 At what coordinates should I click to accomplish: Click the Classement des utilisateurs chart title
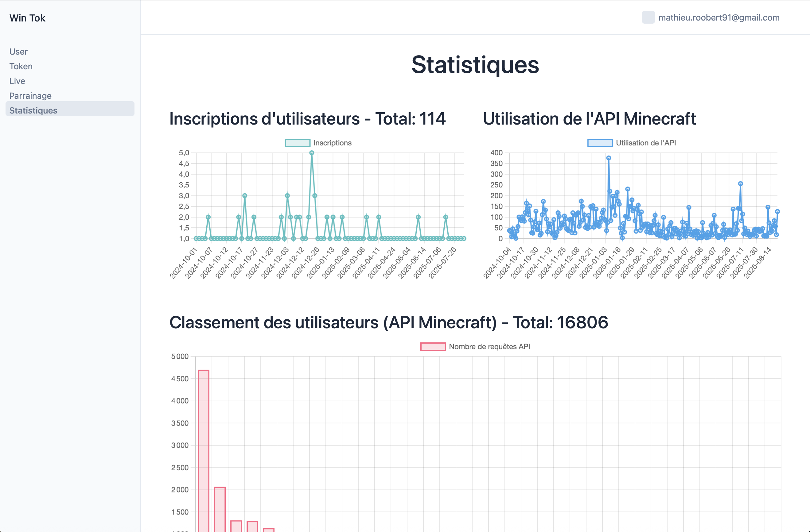388,322
